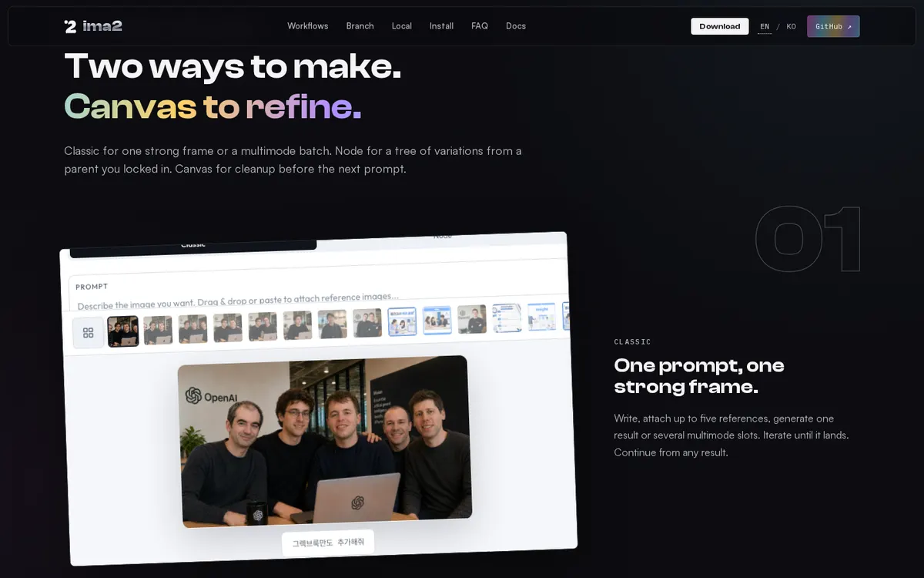Select the Local nav item
The image size is (924, 578).
pyautogui.click(x=402, y=26)
